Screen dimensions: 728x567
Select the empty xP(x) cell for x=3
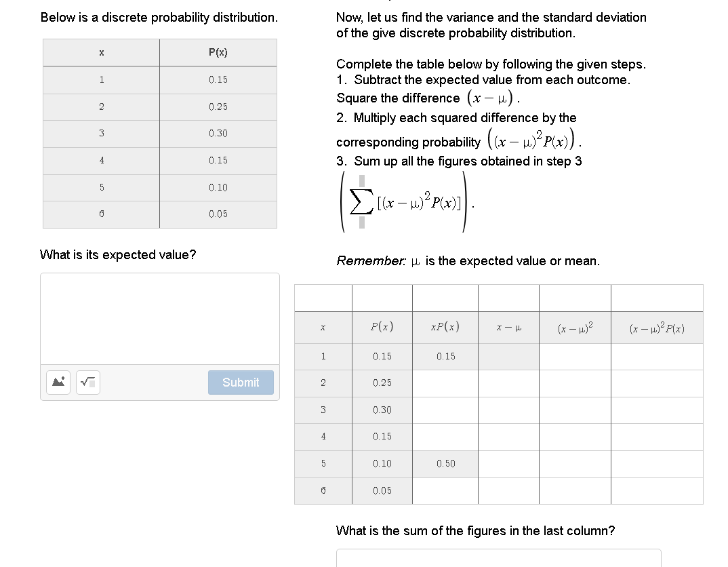[x=445, y=410]
